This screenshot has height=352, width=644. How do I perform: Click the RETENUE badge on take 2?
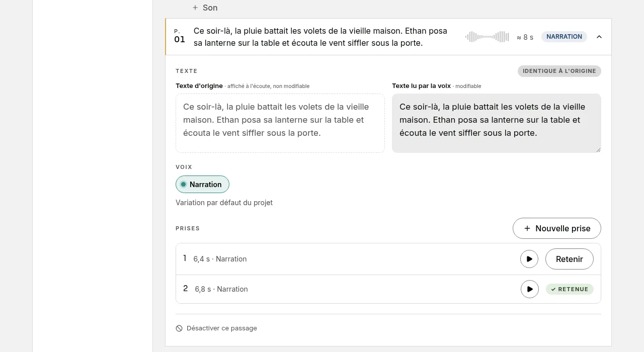click(x=570, y=289)
